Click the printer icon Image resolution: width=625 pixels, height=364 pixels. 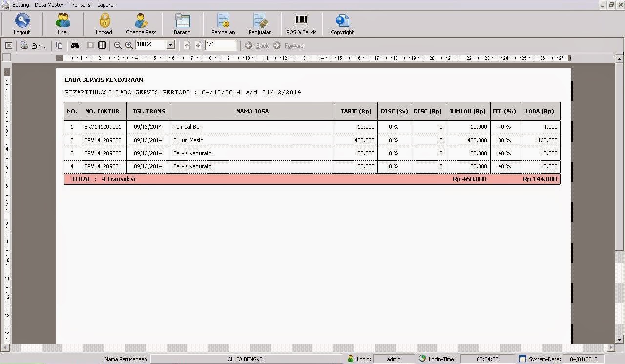pos(24,45)
